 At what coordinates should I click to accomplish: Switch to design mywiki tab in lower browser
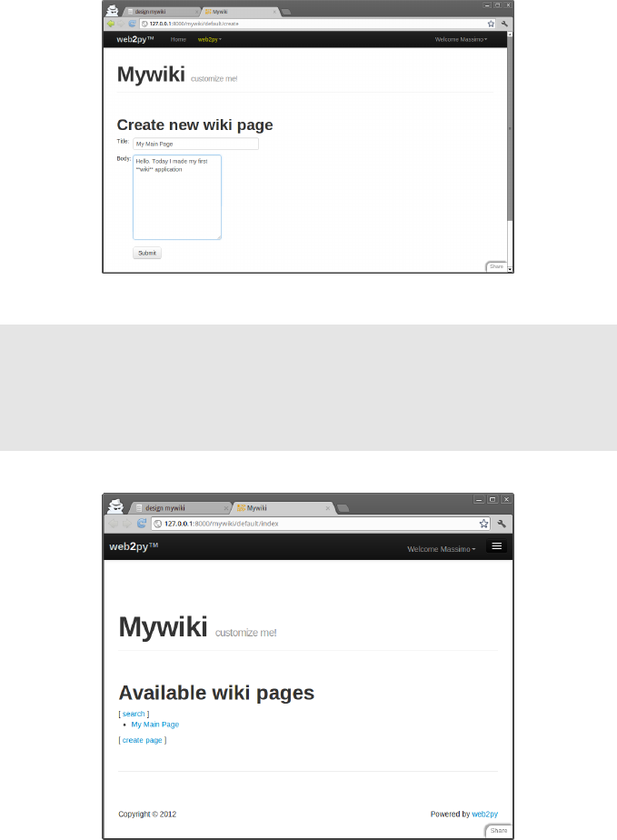point(179,508)
